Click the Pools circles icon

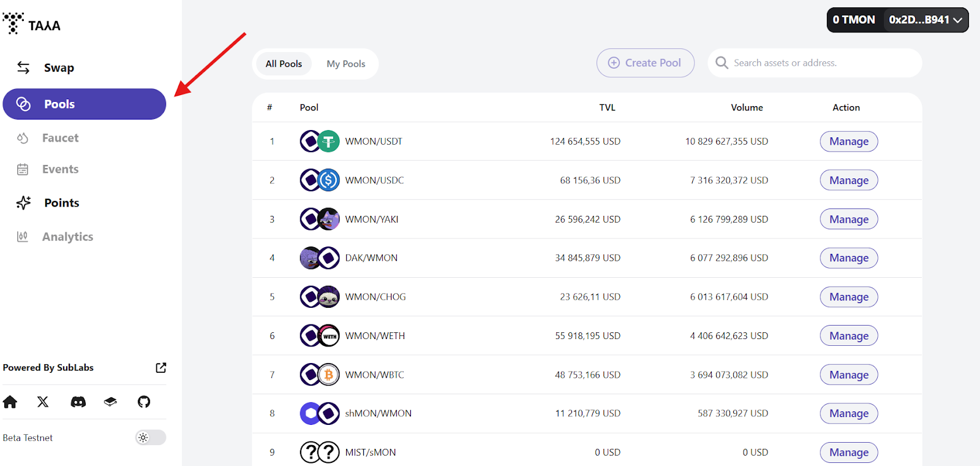[23, 104]
